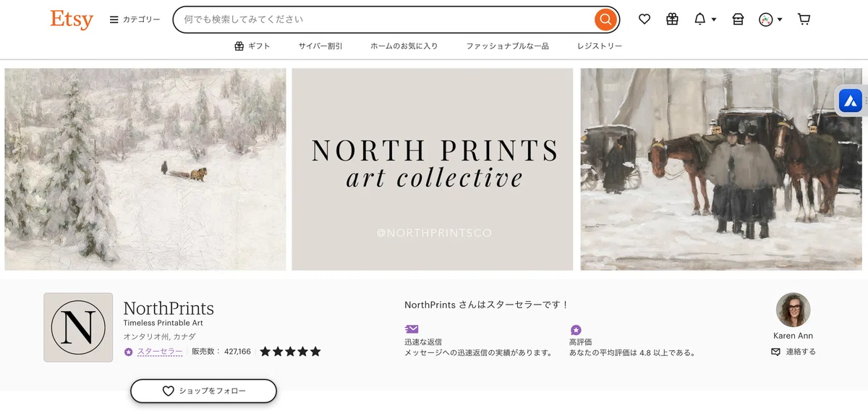The height and width of the screenshot is (411, 868).
Task: Open the favorites heart icon in header
Action: click(644, 20)
